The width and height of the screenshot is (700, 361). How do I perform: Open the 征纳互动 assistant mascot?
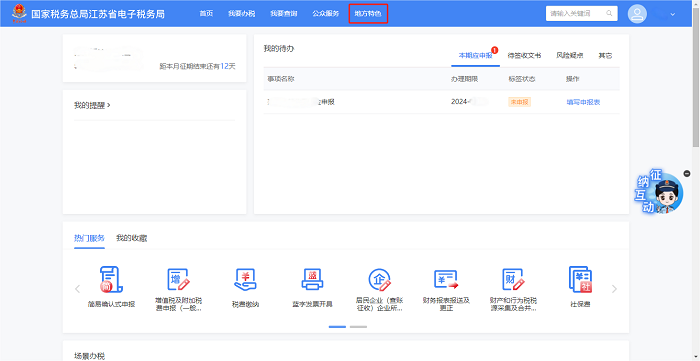[659, 193]
